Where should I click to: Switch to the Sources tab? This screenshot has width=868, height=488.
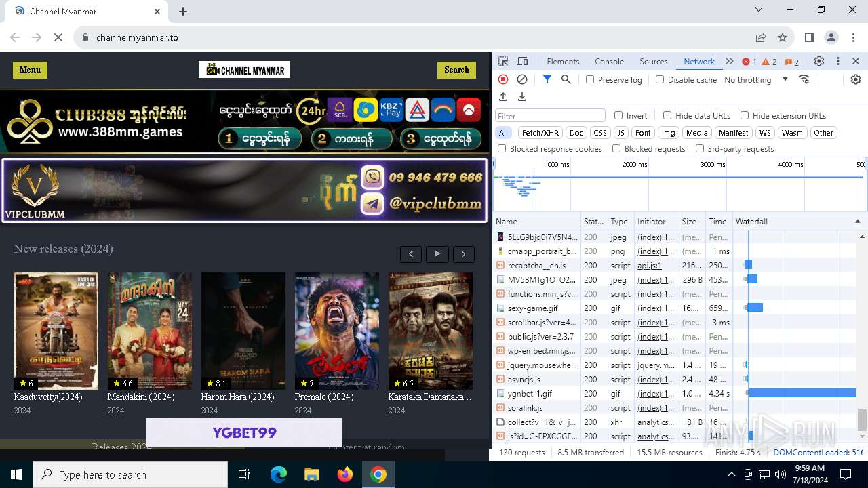pyautogui.click(x=654, y=61)
